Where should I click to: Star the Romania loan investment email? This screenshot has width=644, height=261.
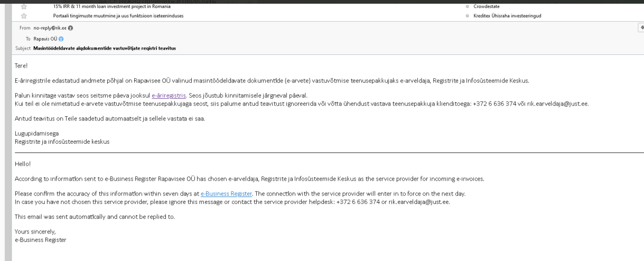[24, 6]
